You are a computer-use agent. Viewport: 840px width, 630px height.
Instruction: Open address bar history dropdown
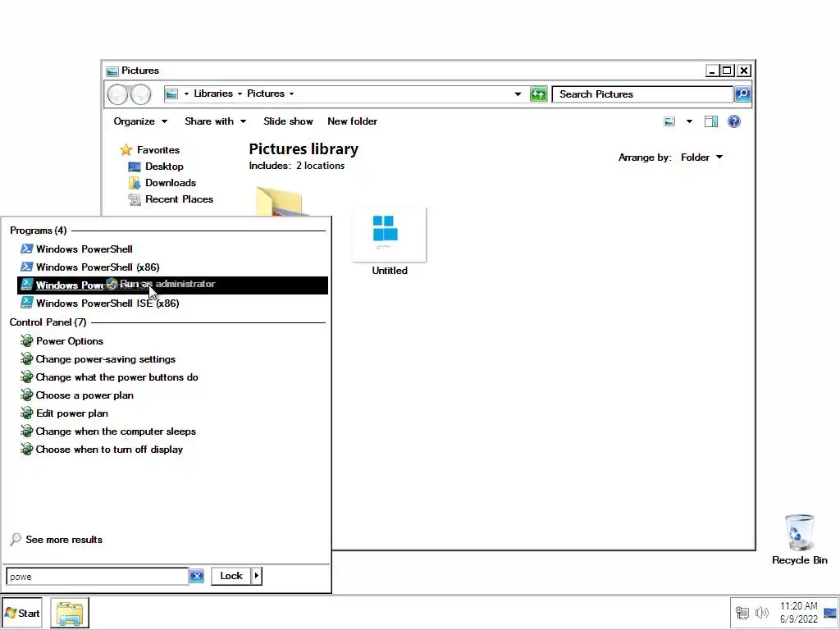tap(518, 94)
